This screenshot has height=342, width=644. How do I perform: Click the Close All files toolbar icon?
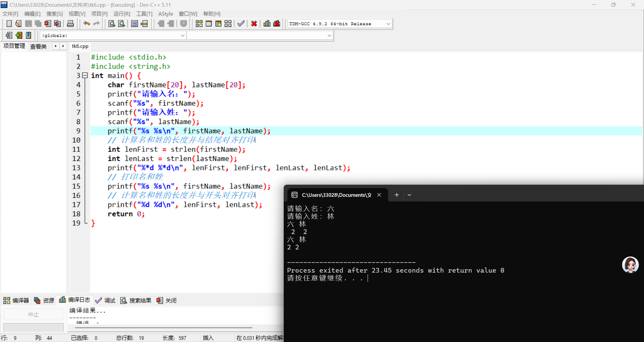pyautogui.click(x=58, y=23)
